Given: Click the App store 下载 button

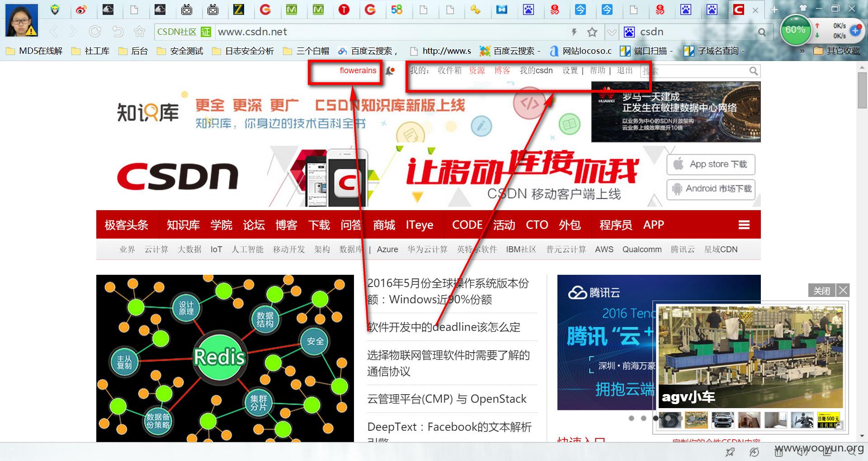Looking at the screenshot, I should pos(711,165).
